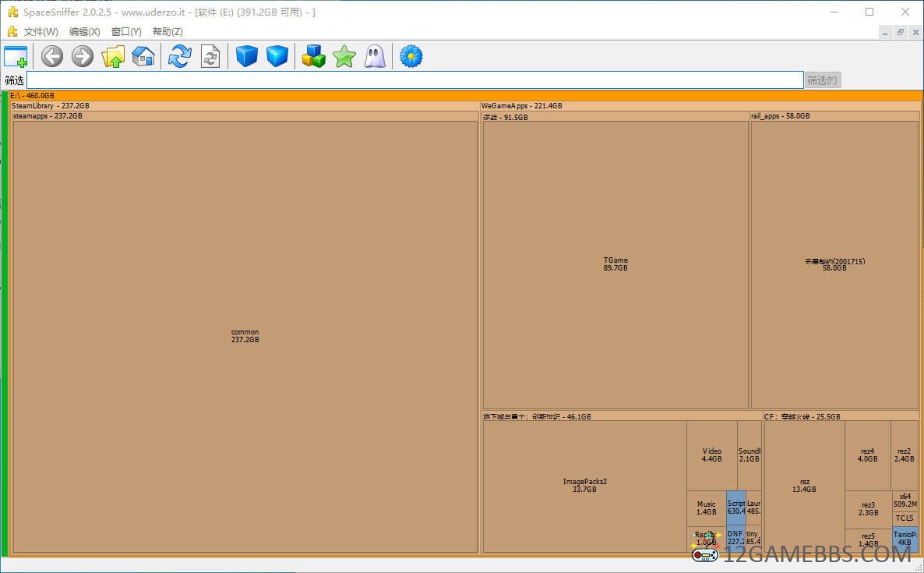Select the 91.5GB folder header under WeGameApps
Viewport: 924px width, 573px height.
click(615, 117)
